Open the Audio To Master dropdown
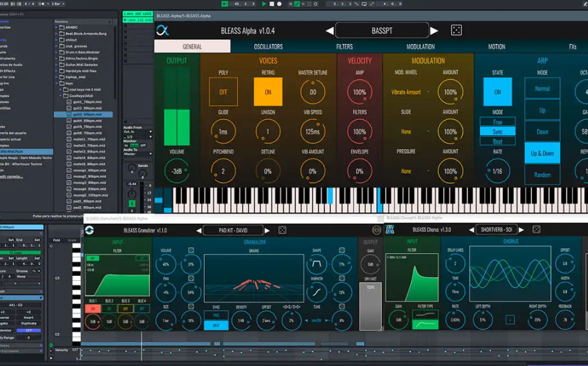 tap(138, 154)
